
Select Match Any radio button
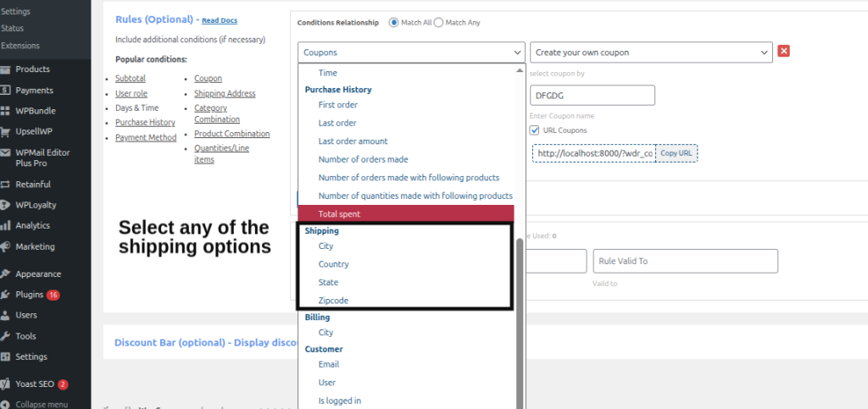(438, 23)
